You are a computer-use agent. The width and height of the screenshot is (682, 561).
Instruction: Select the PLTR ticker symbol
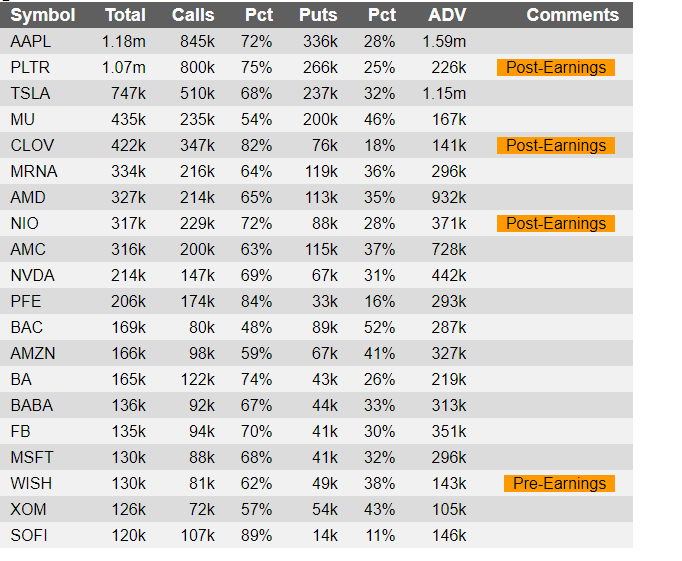coord(30,68)
